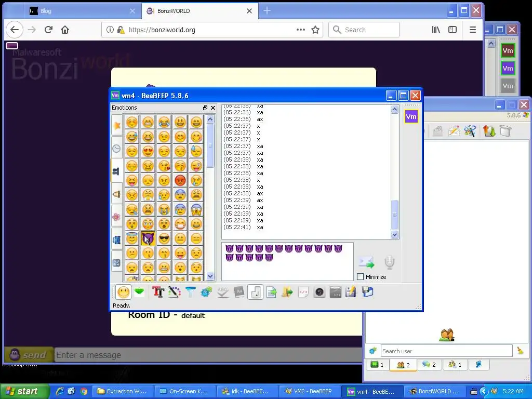Click the code snippet </> icon
532x399 pixels.
click(x=303, y=292)
